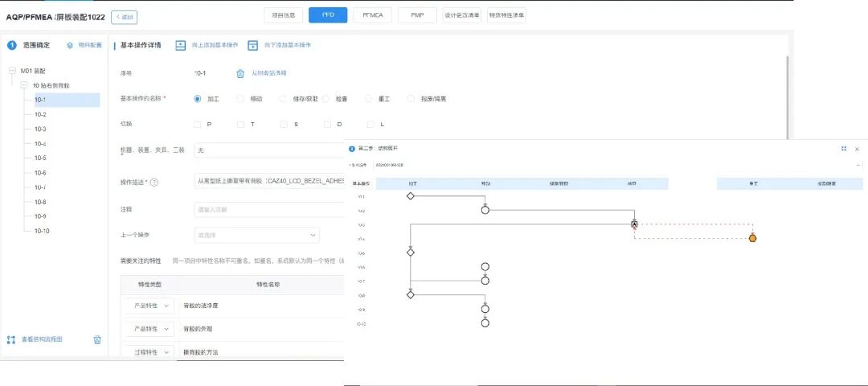Select the 储存/获取 radio button
This screenshot has height=386, width=868.
[x=284, y=99]
